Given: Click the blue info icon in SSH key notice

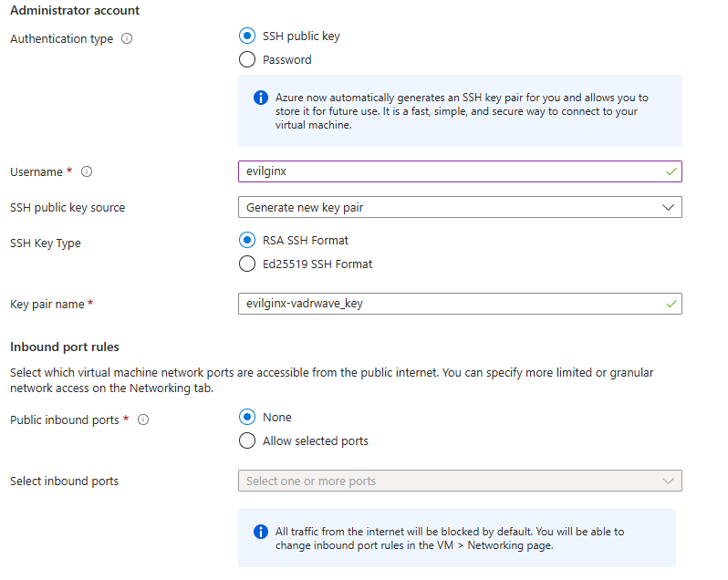Looking at the screenshot, I should (261, 98).
